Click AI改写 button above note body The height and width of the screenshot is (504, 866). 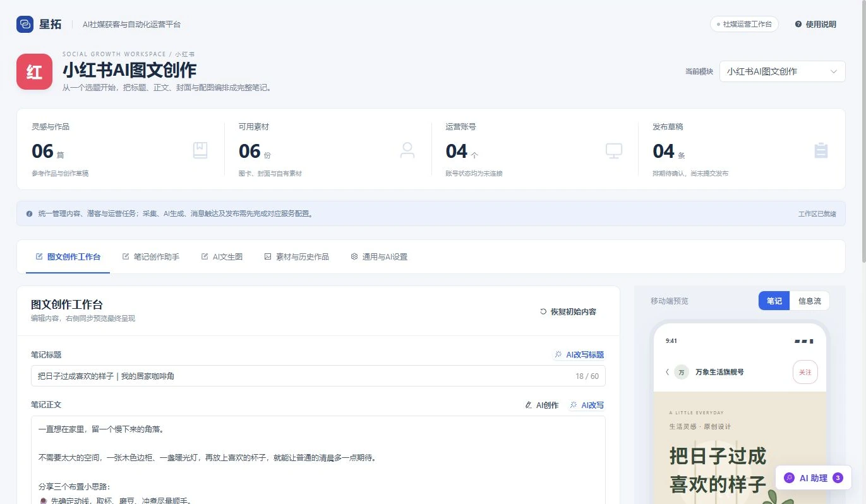click(586, 405)
